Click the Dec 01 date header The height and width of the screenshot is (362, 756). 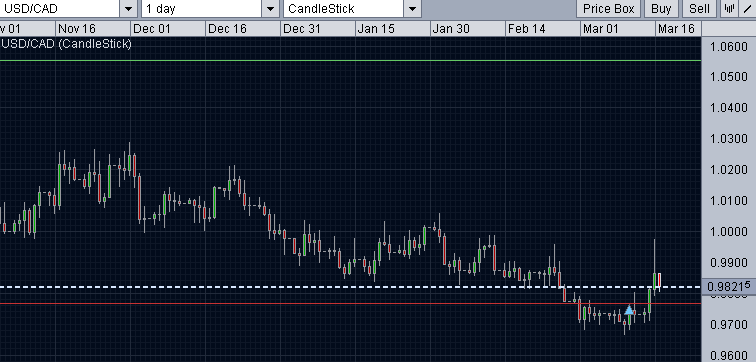(x=151, y=29)
